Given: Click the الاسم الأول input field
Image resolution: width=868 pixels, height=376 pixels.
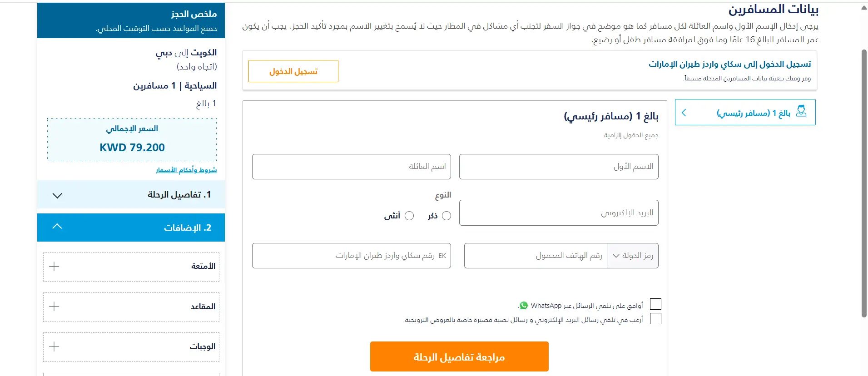Looking at the screenshot, I should [559, 167].
